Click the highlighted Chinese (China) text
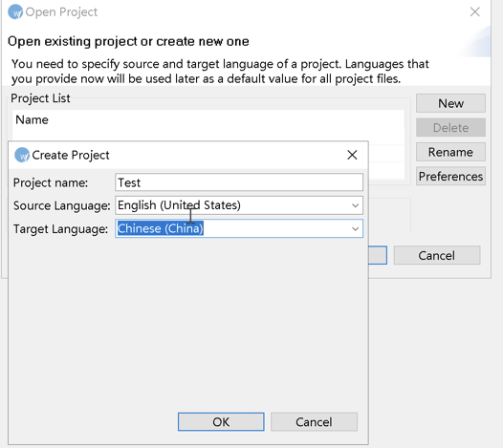The width and height of the screenshot is (503, 448). click(161, 228)
